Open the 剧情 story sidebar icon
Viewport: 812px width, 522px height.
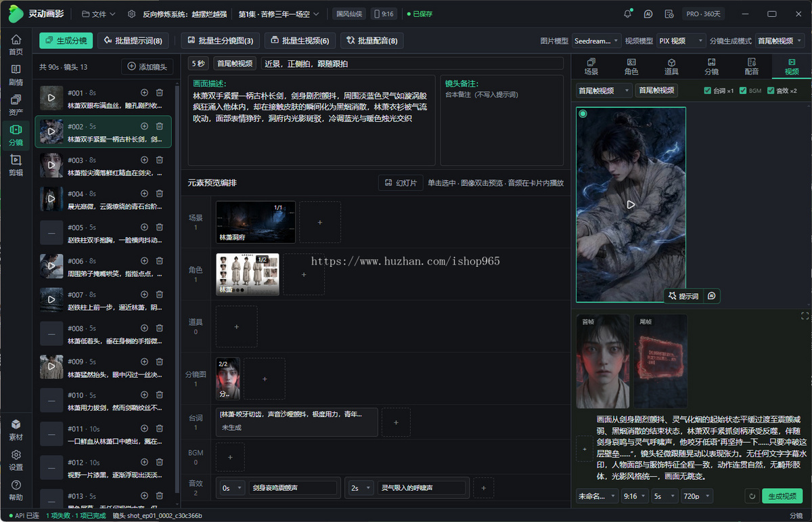click(16, 74)
